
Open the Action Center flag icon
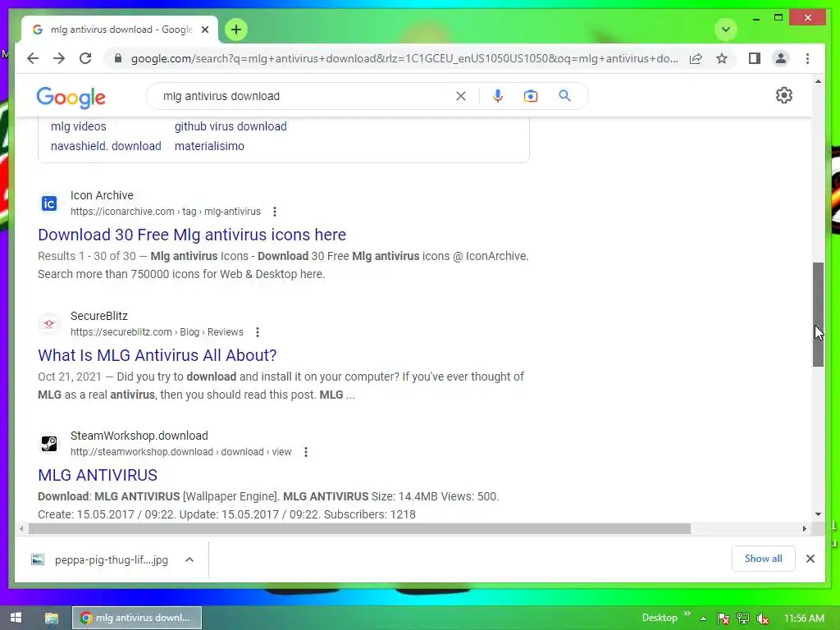(x=724, y=619)
